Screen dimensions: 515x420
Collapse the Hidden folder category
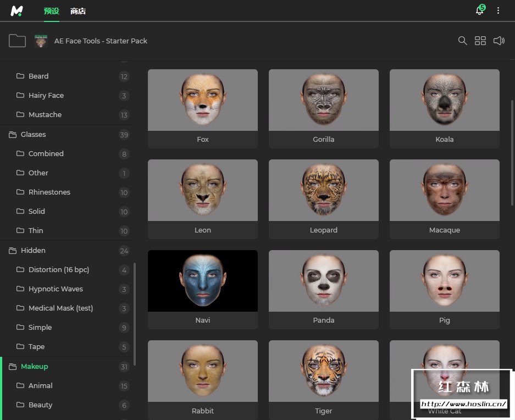pyautogui.click(x=33, y=251)
